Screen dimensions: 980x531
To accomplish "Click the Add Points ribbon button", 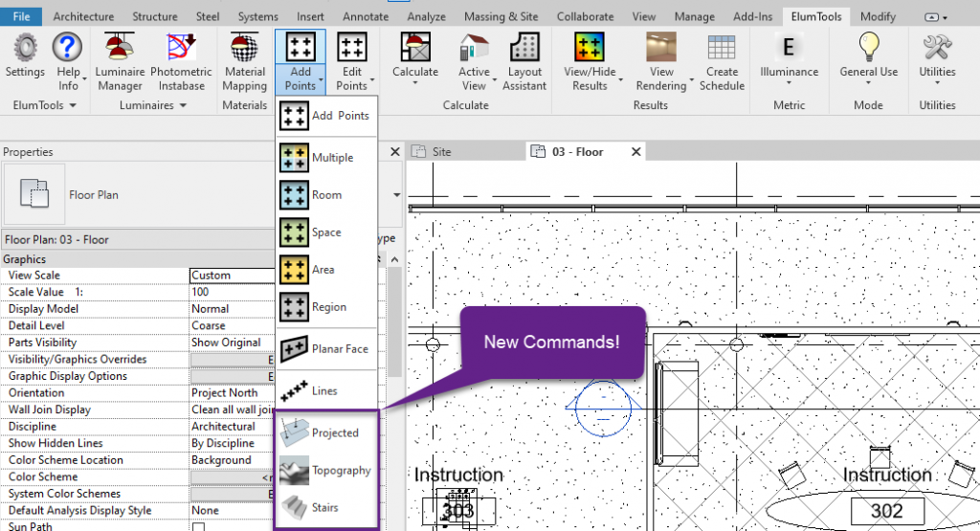I will [300, 62].
